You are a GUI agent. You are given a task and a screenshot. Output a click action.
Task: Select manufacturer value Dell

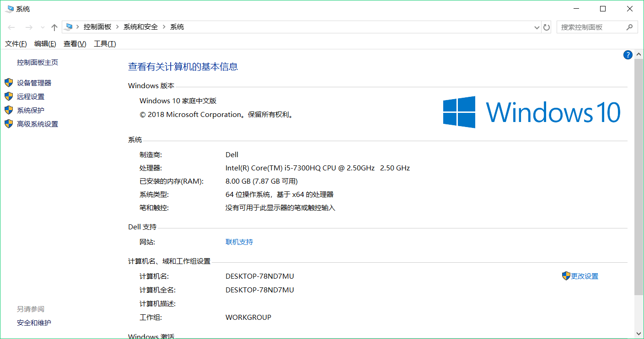(x=232, y=155)
